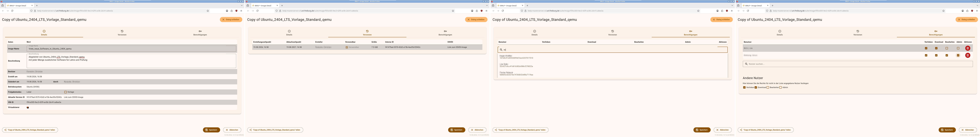The height and width of the screenshot is (137, 980).
Task: Uncheck Admin for the second listed user
Action: point(958,55)
